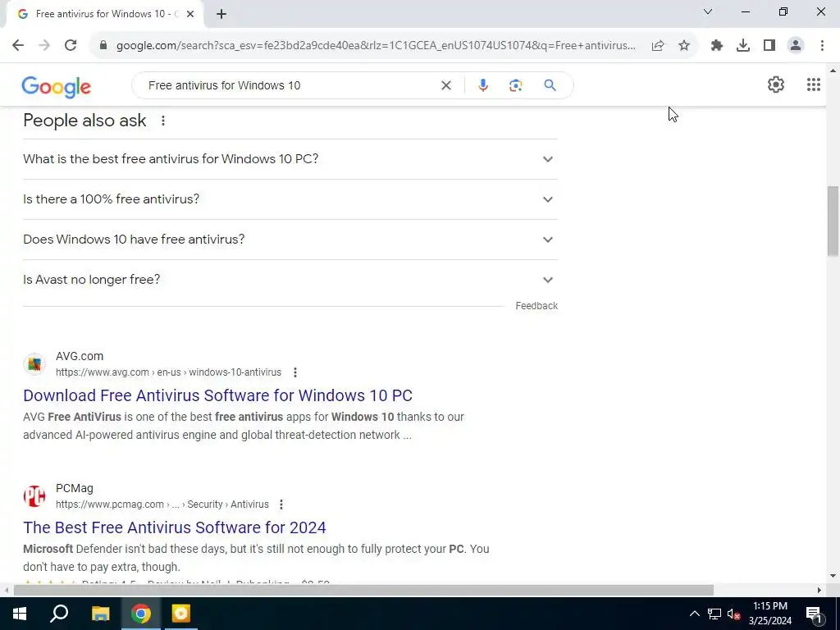This screenshot has width=840, height=630.
Task: Click the Google logo
Action: click(x=57, y=86)
